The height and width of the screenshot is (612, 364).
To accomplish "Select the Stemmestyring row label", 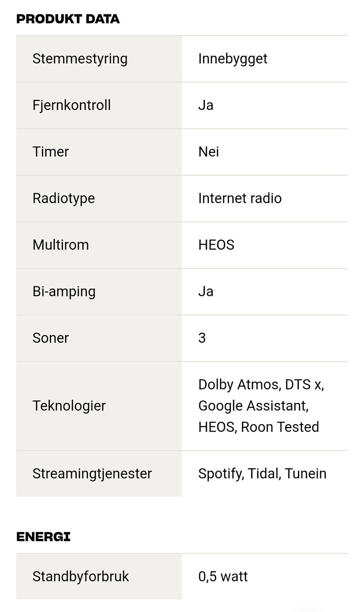I will [80, 59].
